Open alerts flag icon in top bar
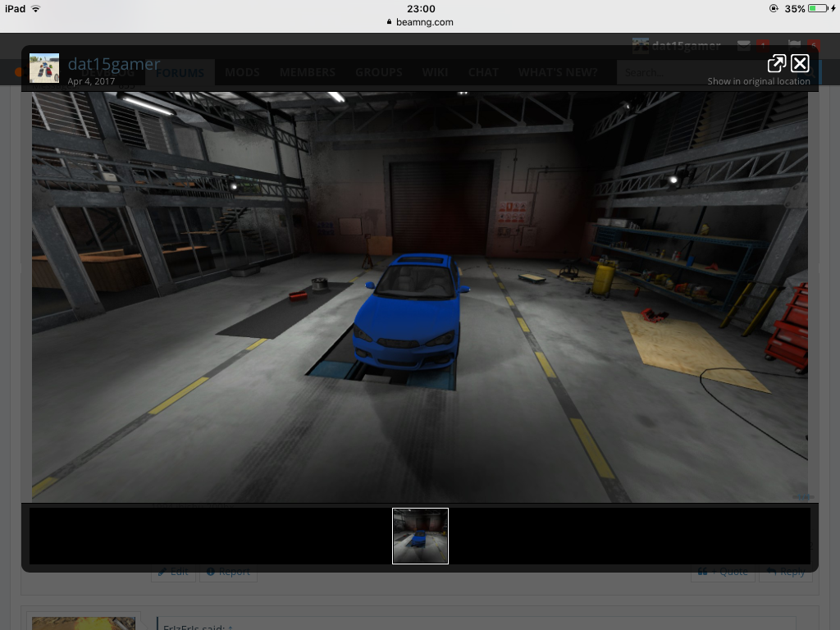Viewport: 840px width, 630px height. [x=794, y=46]
